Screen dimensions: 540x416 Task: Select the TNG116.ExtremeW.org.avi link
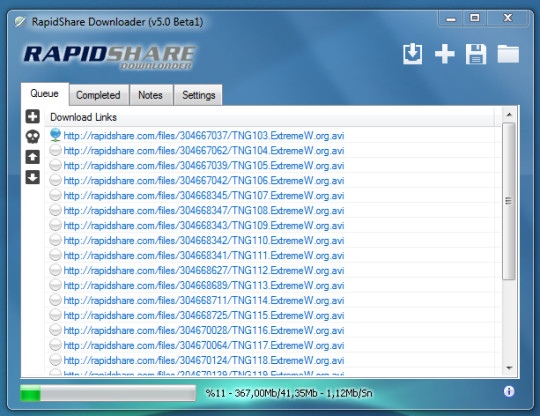(x=204, y=330)
